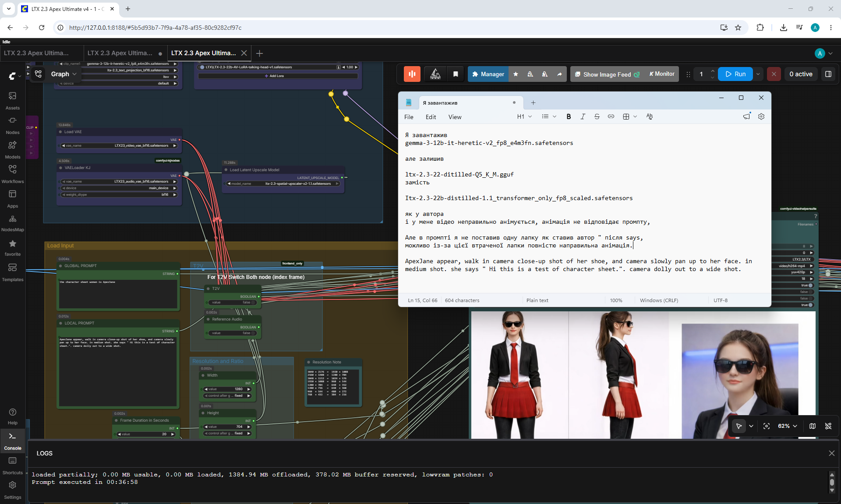The image size is (841, 504).
Task: Toggle the minimap icon in canvas controls
Action: (813, 426)
